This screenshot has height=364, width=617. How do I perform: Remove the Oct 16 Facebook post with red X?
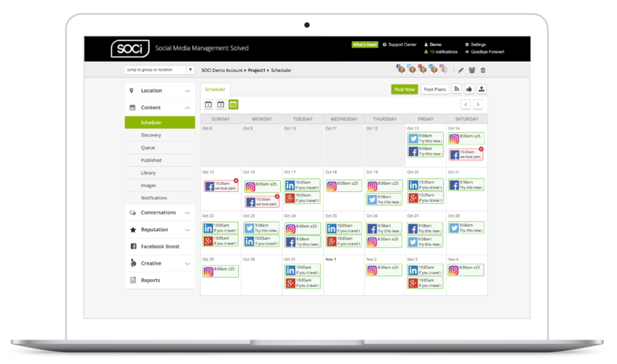pos(277,196)
